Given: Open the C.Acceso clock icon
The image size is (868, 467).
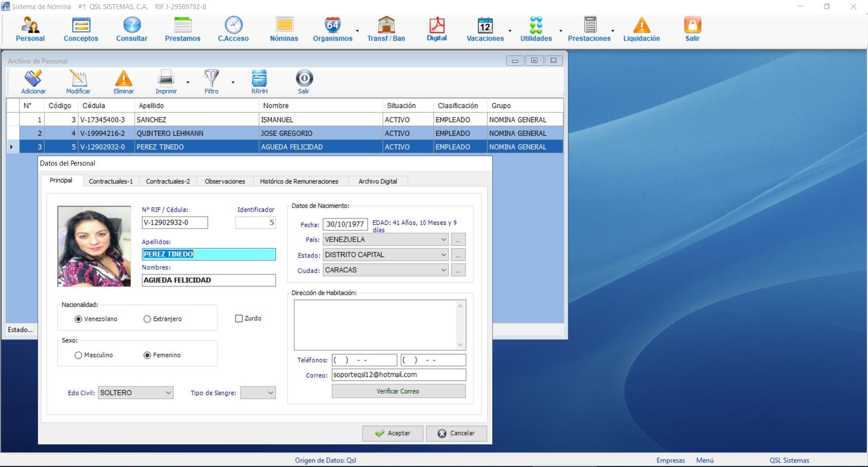Looking at the screenshot, I should coord(233,29).
